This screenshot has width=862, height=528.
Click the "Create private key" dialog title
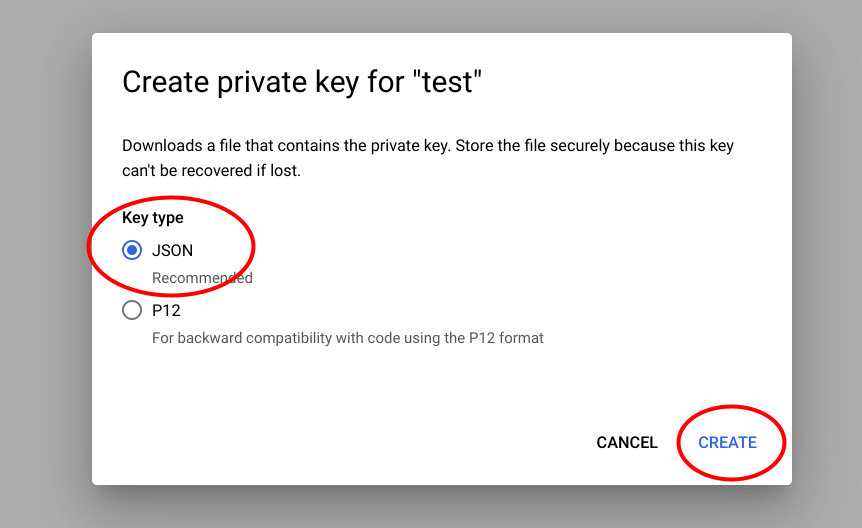pos(301,82)
